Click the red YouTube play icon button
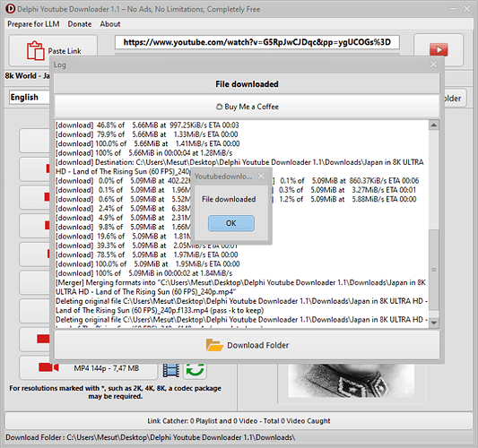This screenshot has height=448, width=478. (x=439, y=49)
